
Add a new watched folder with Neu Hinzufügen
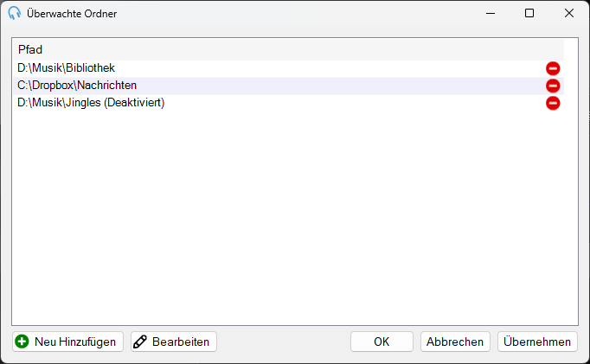67,342
